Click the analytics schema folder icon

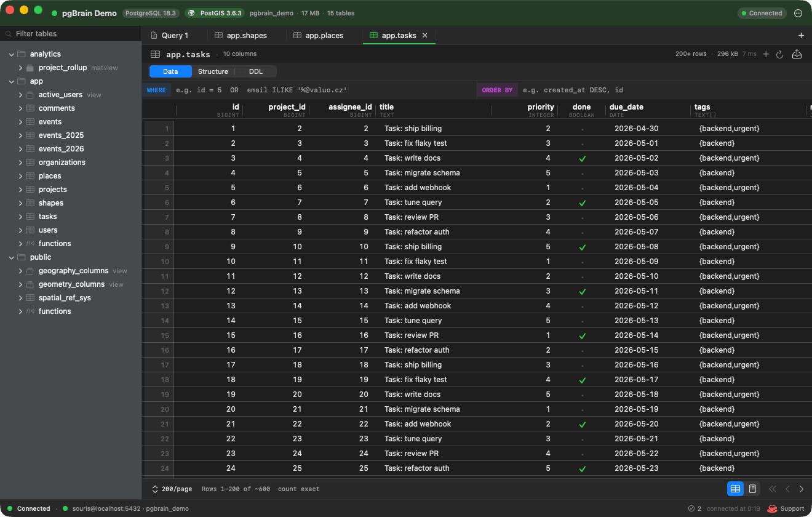point(22,54)
